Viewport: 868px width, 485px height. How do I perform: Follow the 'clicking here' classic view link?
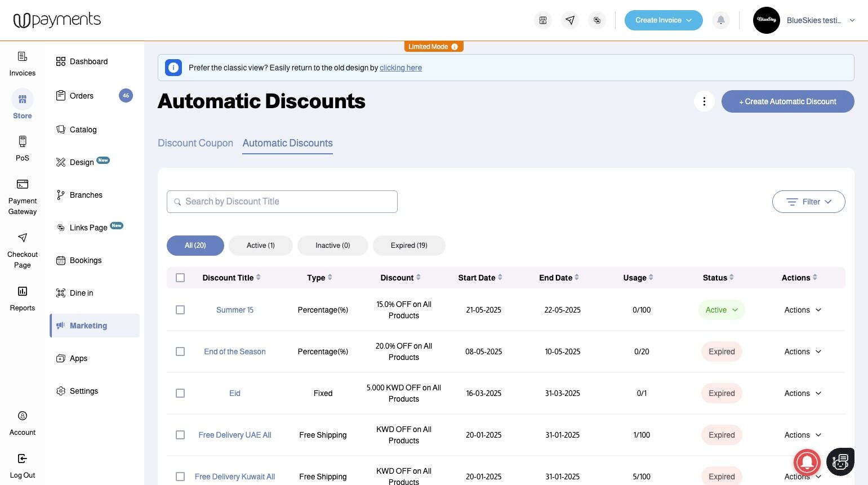[x=400, y=68]
